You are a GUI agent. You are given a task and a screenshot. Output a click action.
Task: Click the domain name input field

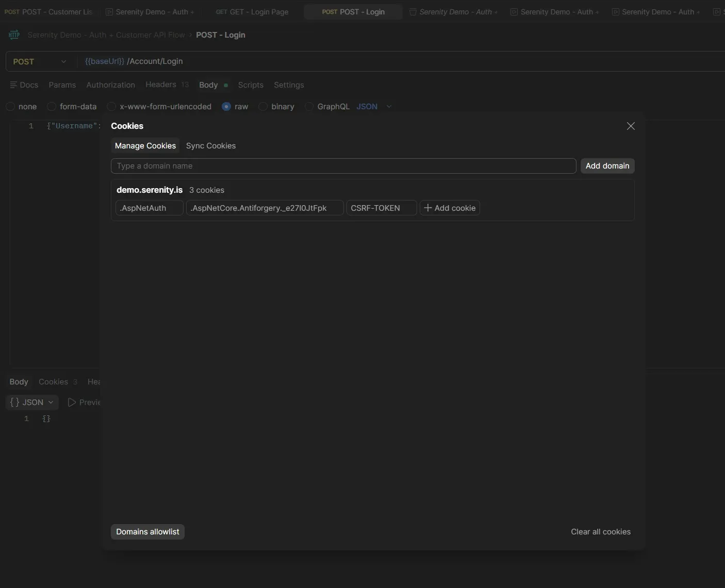343,165
